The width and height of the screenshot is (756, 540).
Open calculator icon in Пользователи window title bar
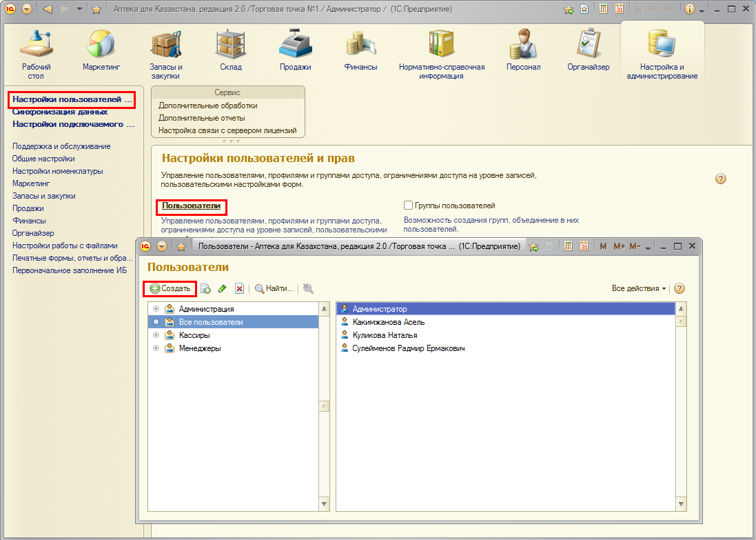(567, 246)
